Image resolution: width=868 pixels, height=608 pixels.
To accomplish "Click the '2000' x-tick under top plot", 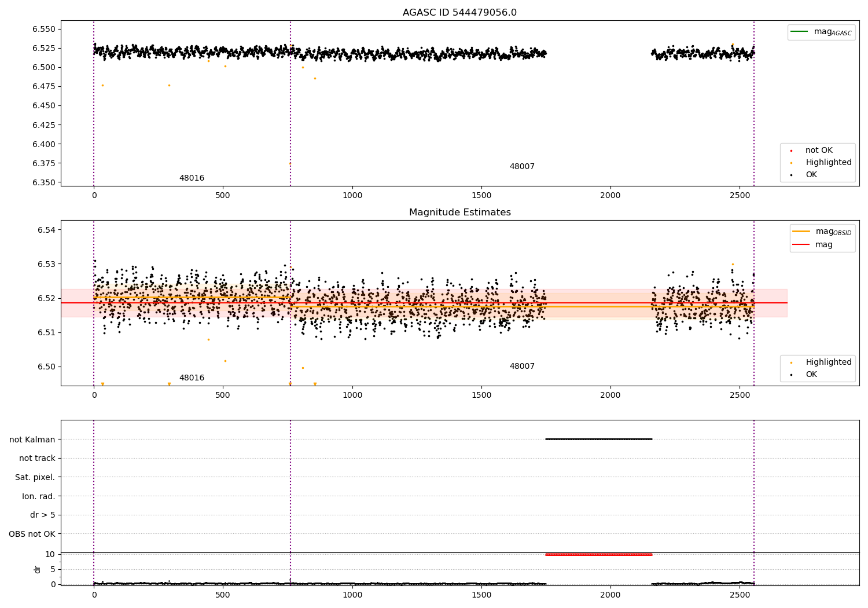I will pyautogui.click(x=610, y=196).
